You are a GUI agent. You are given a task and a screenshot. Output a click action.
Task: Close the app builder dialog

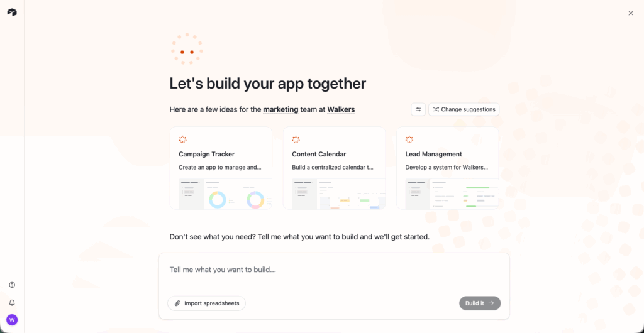tap(631, 13)
